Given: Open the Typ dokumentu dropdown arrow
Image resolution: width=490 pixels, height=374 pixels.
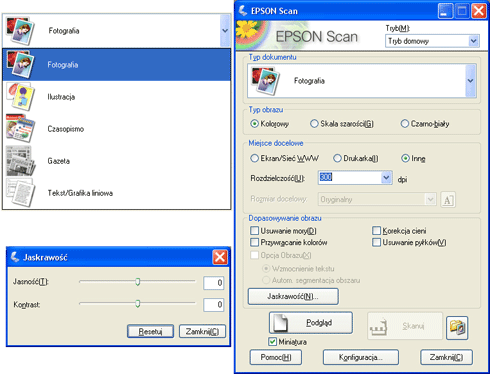Looking at the screenshot, I should pyautogui.click(x=470, y=81).
